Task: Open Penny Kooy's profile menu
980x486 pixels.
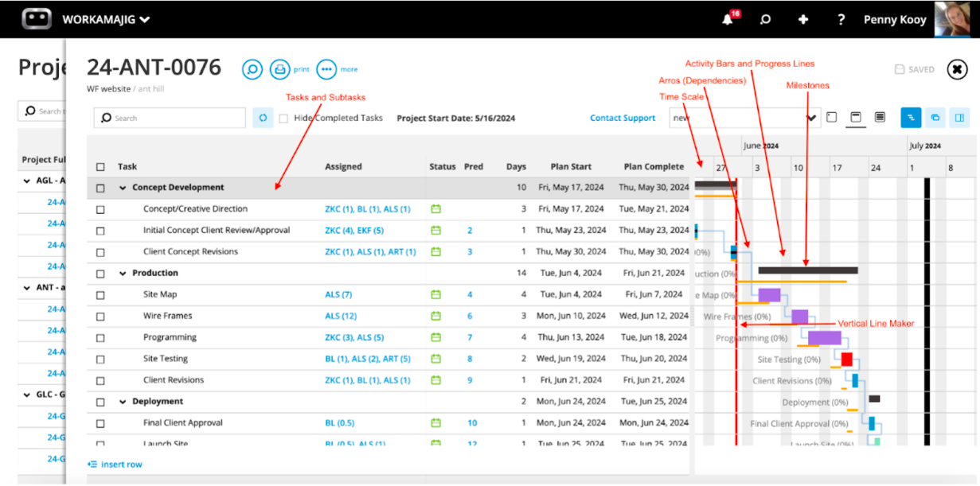Action: tap(894, 19)
